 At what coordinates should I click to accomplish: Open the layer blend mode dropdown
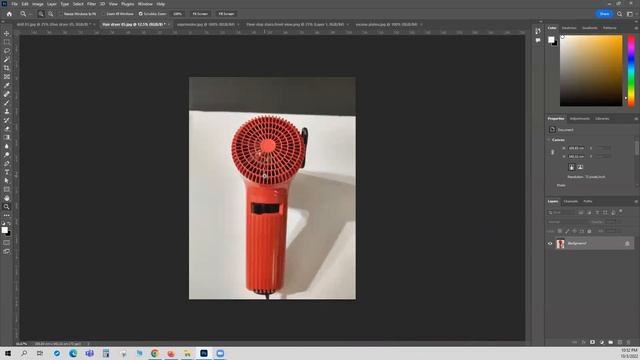click(x=567, y=222)
